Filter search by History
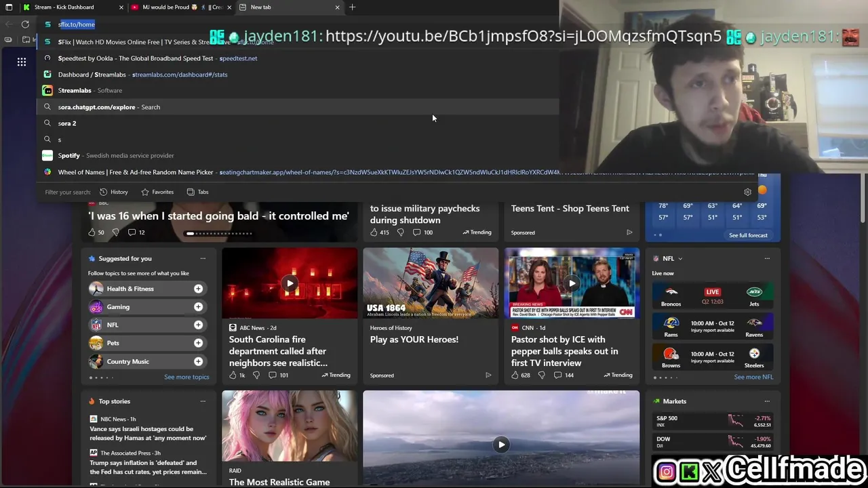This screenshot has width=868, height=488. point(114,192)
